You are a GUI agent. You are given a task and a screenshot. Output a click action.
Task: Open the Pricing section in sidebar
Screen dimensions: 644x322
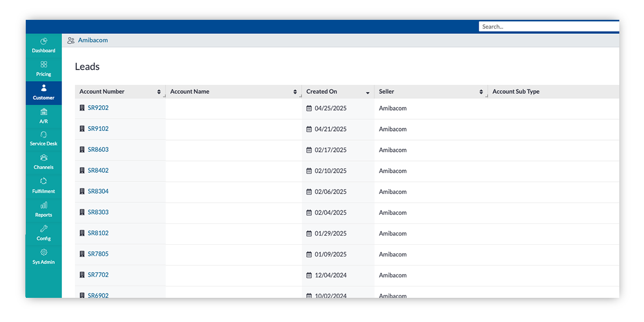point(43,69)
